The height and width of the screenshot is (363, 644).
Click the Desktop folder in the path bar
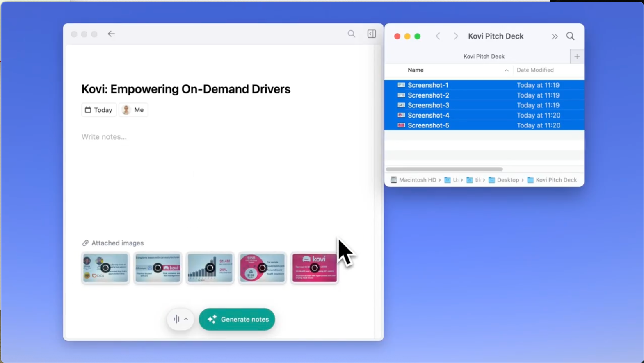(504, 180)
